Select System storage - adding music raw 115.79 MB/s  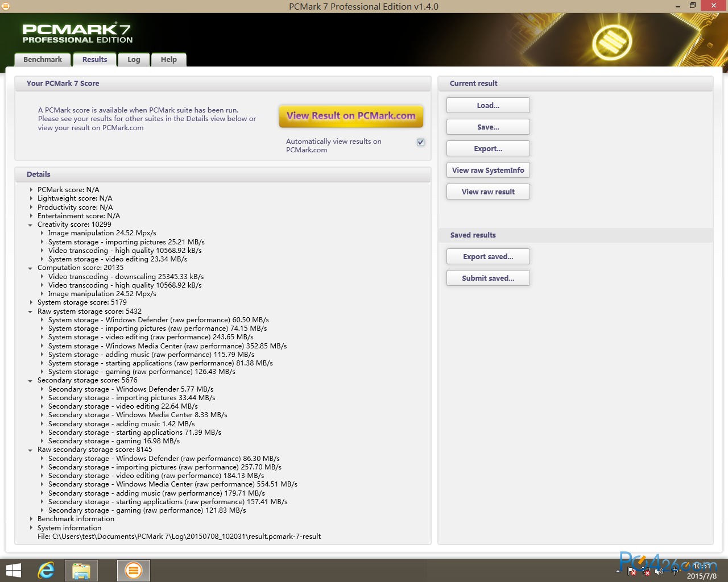(151, 355)
